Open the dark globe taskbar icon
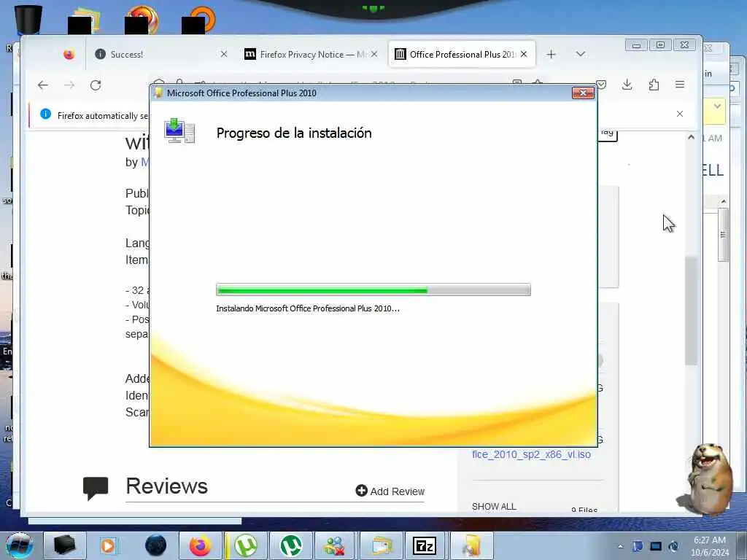The height and width of the screenshot is (560, 747). (x=156, y=545)
